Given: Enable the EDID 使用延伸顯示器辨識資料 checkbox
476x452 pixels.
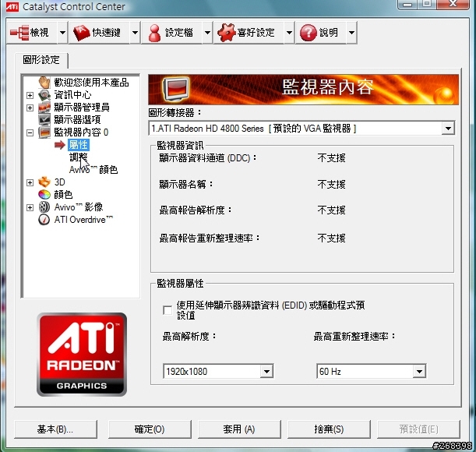Looking at the screenshot, I should [167, 310].
